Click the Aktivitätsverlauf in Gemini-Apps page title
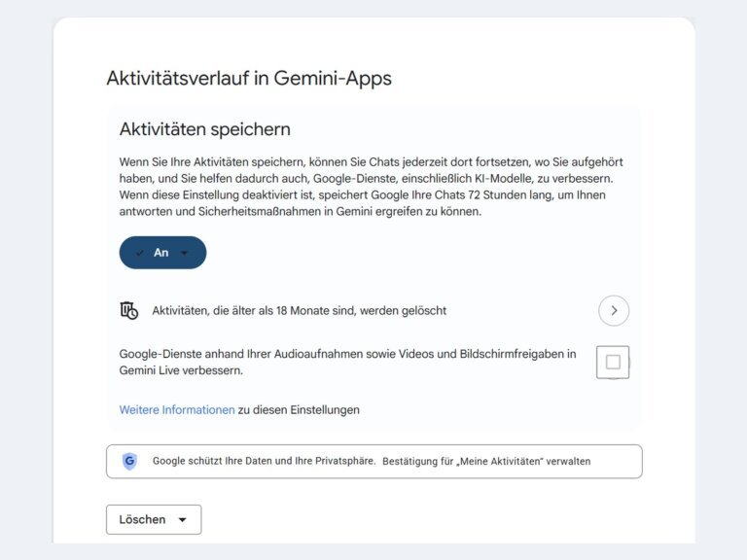 tap(249, 78)
